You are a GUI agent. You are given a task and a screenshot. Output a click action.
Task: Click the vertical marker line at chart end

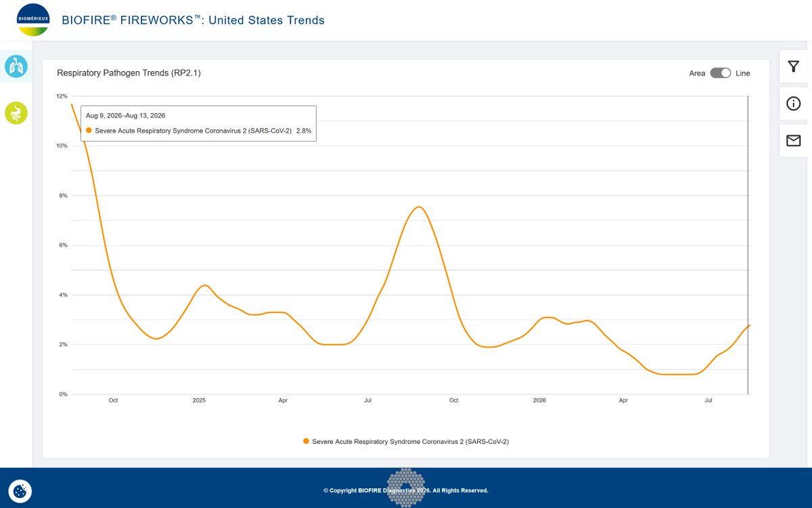tap(748, 245)
